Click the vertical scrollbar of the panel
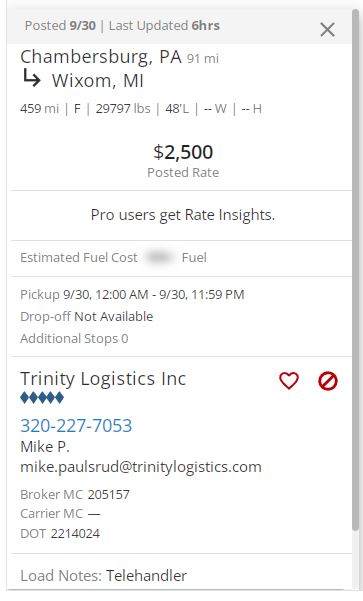Screen dimensions: 363x601 tap(356, 270)
